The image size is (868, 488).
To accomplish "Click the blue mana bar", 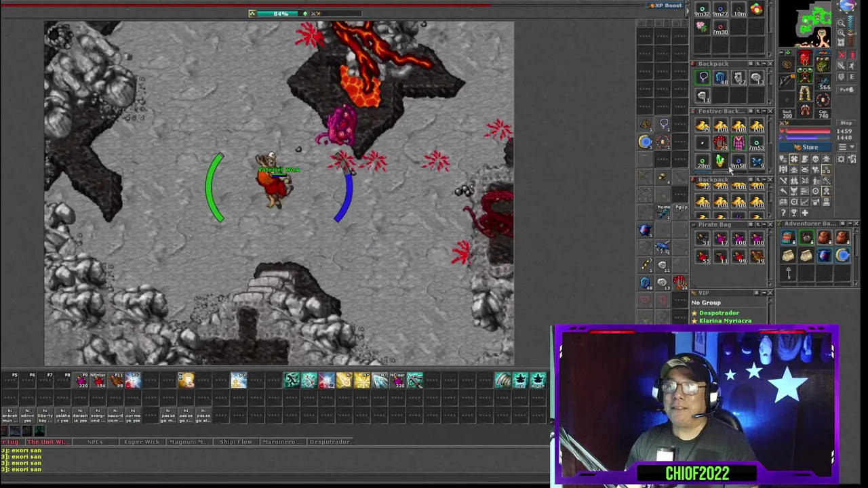I will [x=808, y=138].
